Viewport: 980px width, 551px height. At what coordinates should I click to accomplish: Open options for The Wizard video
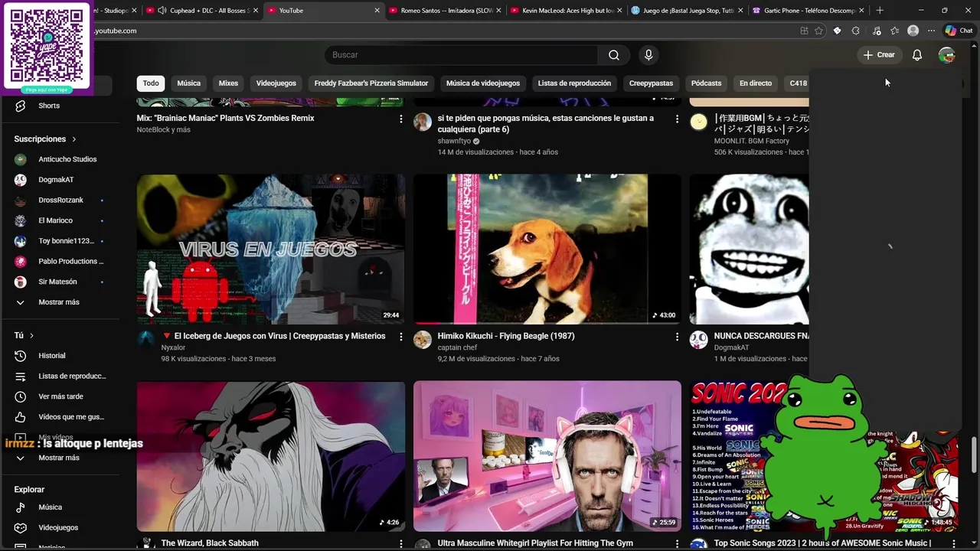400,543
